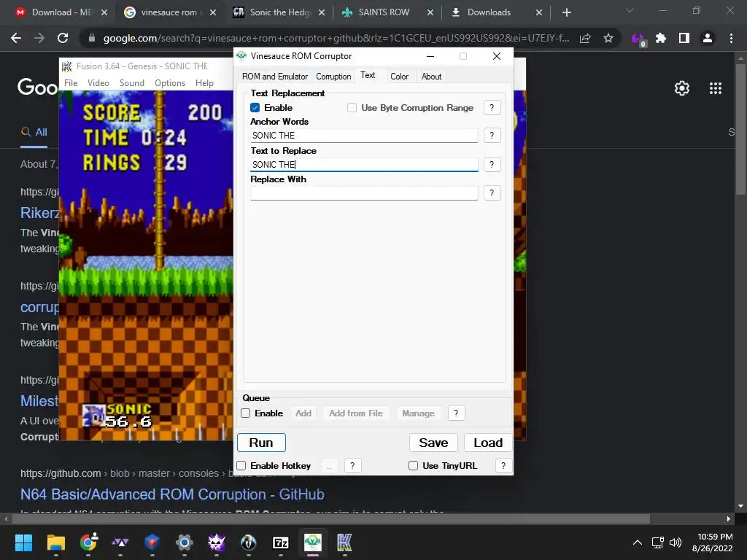Go back in the Chrome browser

(16, 38)
